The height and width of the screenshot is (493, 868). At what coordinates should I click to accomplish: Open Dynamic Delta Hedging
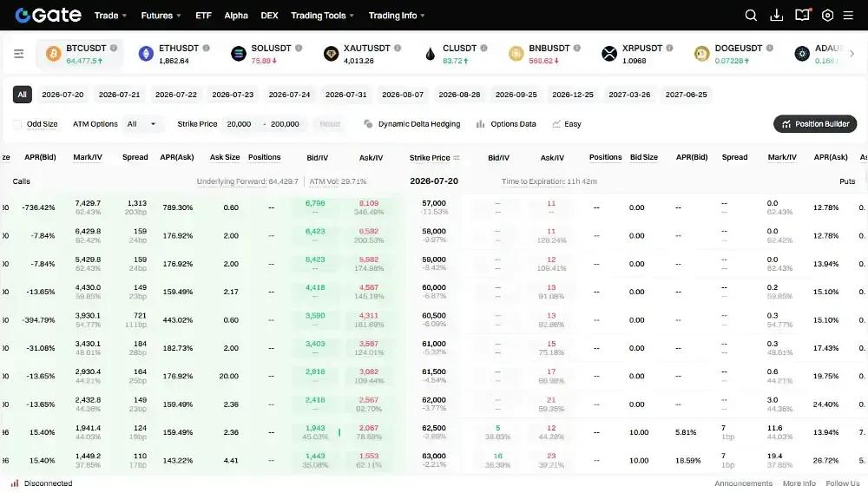[411, 124]
